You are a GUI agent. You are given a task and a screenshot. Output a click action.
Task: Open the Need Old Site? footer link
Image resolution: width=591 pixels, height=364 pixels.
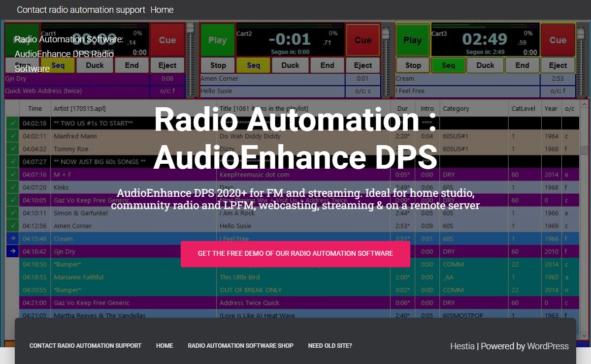(x=330, y=346)
